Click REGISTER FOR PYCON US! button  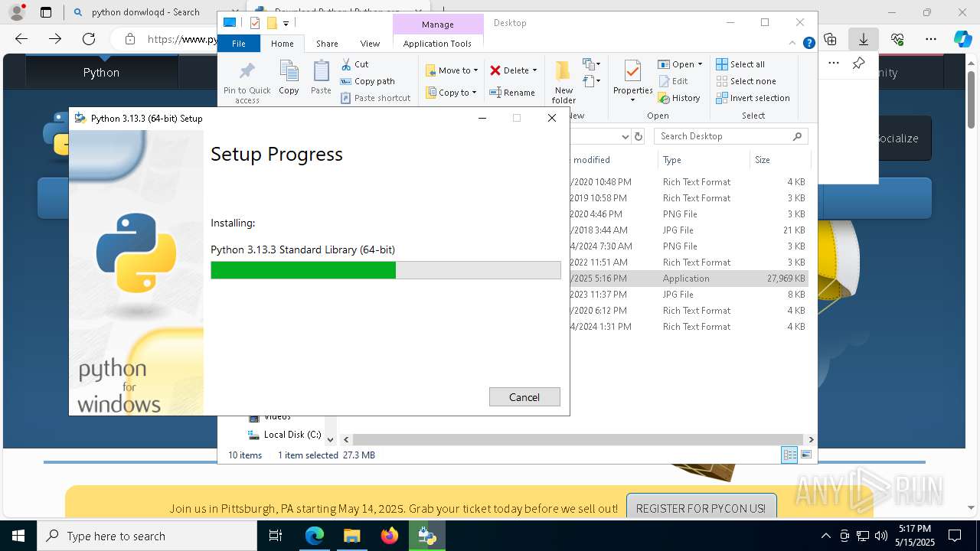(x=701, y=508)
